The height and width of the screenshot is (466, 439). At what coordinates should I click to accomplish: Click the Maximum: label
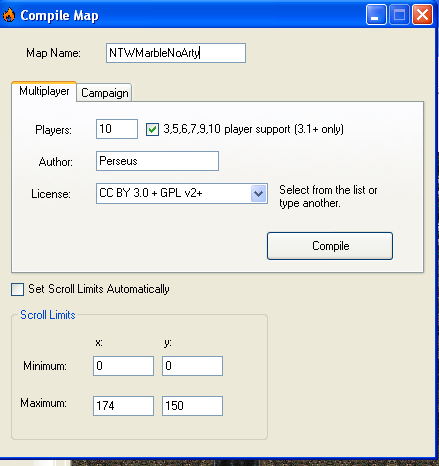pyautogui.click(x=43, y=403)
